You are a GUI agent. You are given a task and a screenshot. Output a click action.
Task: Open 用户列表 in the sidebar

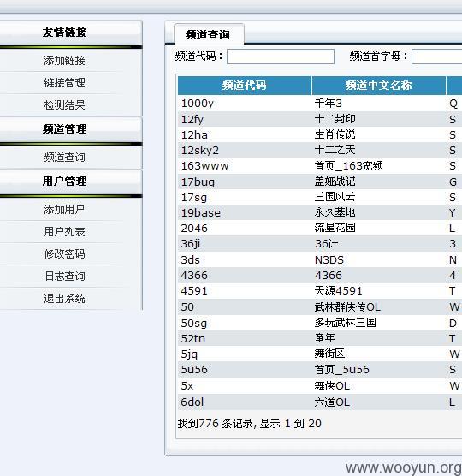64,232
